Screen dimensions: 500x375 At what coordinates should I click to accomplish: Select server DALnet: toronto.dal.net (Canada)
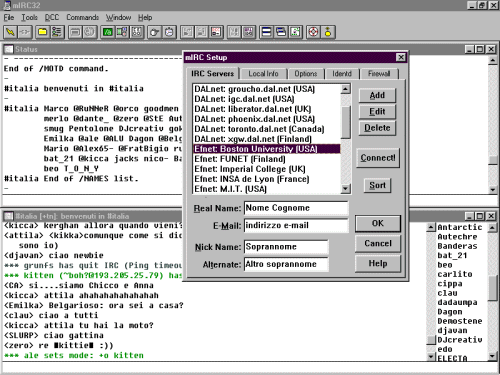pos(267,129)
